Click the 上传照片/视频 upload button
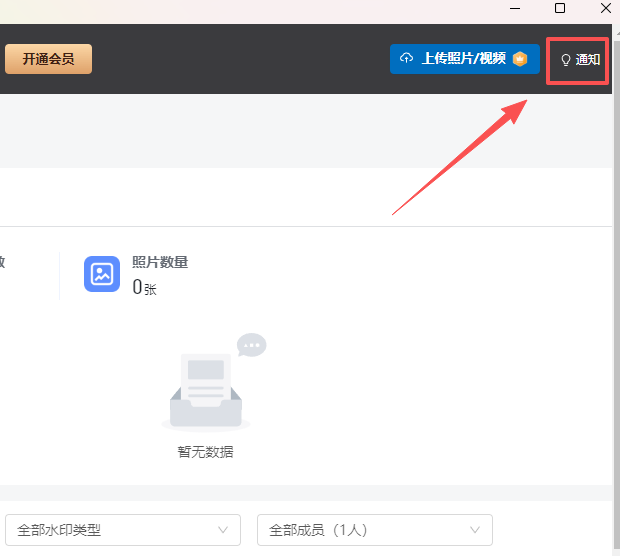The height and width of the screenshot is (556, 620). click(464, 59)
